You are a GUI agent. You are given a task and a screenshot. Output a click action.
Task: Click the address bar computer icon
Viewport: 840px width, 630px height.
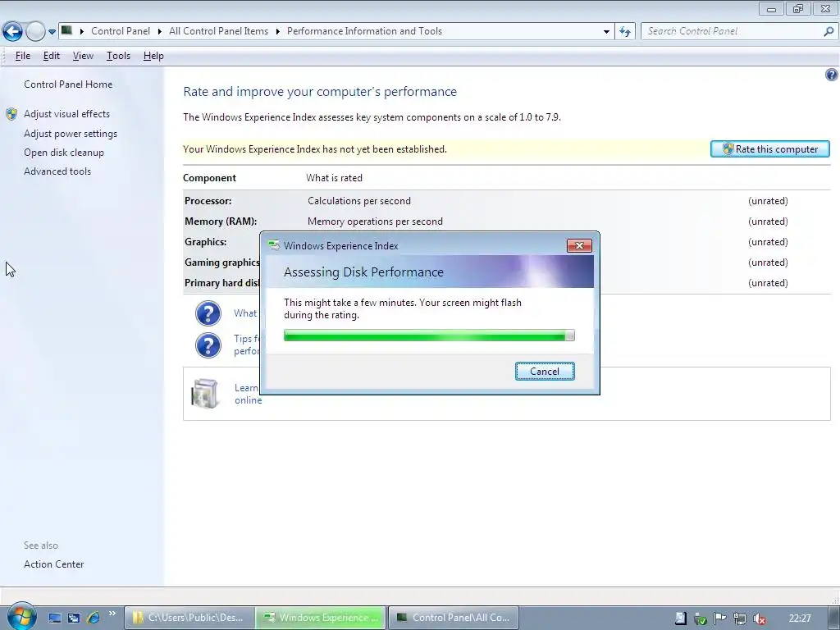tap(66, 30)
